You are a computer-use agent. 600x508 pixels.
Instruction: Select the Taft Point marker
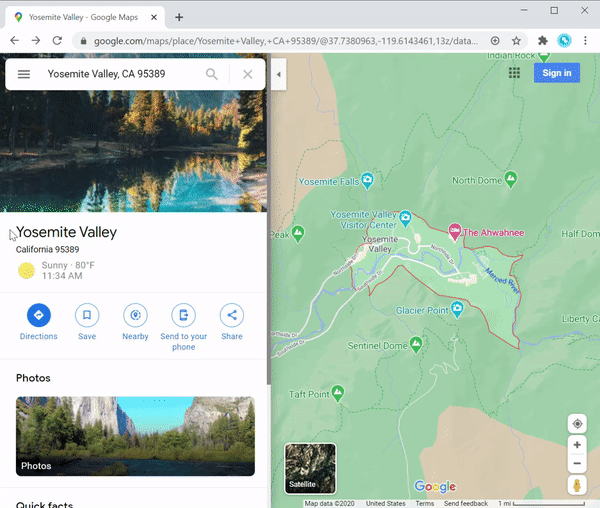coord(338,392)
